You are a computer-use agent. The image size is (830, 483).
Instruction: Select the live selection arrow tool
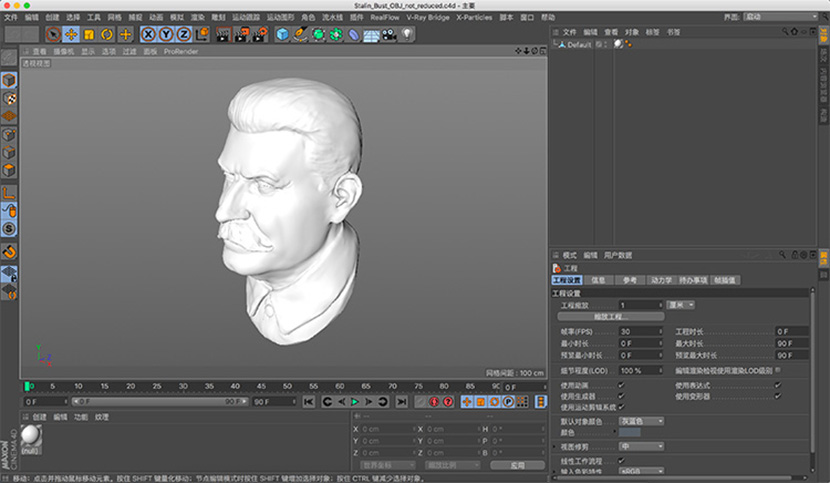click(x=53, y=34)
